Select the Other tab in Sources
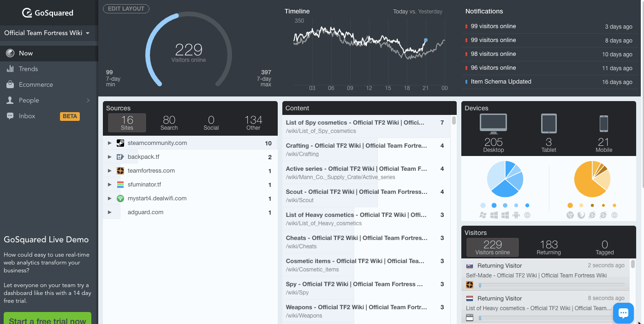 coord(253,123)
